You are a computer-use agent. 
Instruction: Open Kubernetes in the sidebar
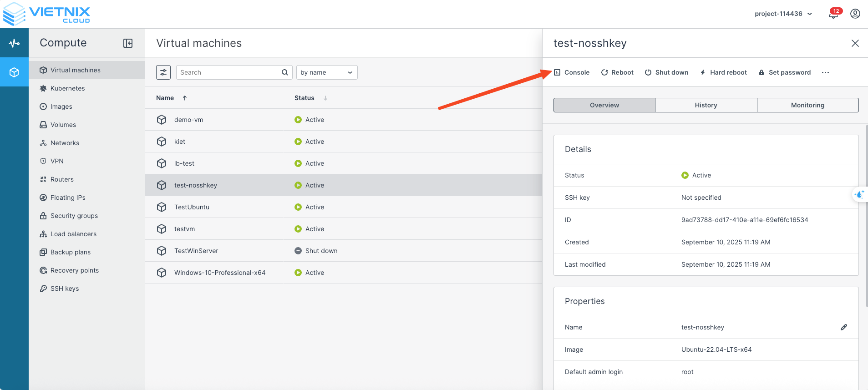coord(67,88)
